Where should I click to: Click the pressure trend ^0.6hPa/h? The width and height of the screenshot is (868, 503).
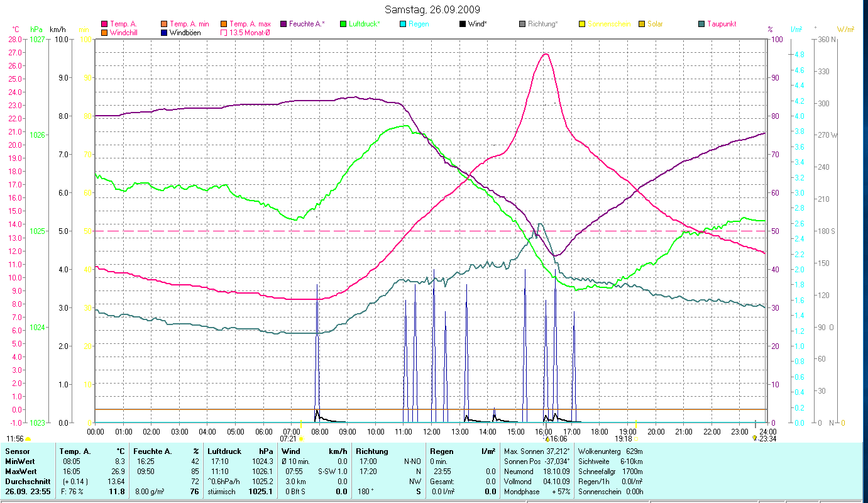pos(225,482)
